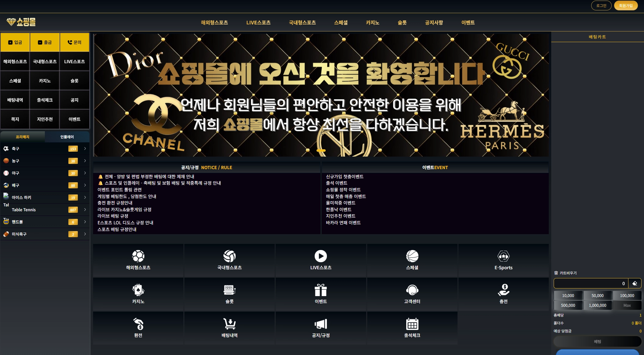Open casino via playing card icon
Image resolution: width=644 pixels, height=355 pixels.
coord(138,290)
